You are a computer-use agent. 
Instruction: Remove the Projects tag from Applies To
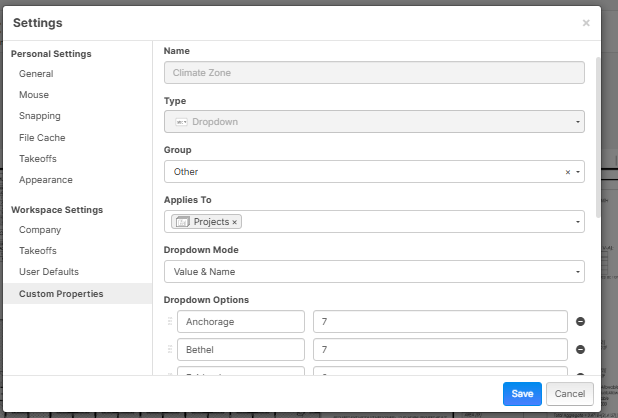click(235, 222)
